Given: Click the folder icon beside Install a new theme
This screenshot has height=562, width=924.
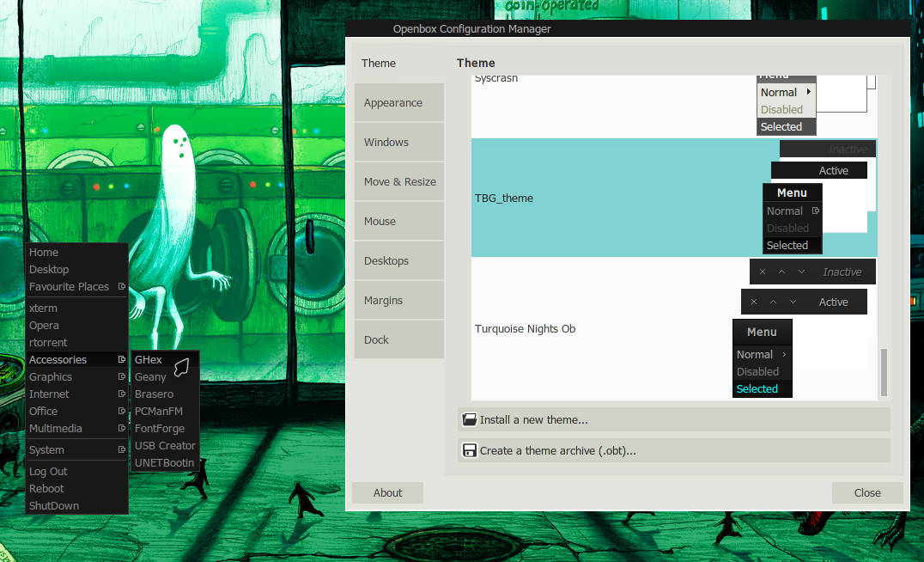Looking at the screenshot, I should [469, 420].
